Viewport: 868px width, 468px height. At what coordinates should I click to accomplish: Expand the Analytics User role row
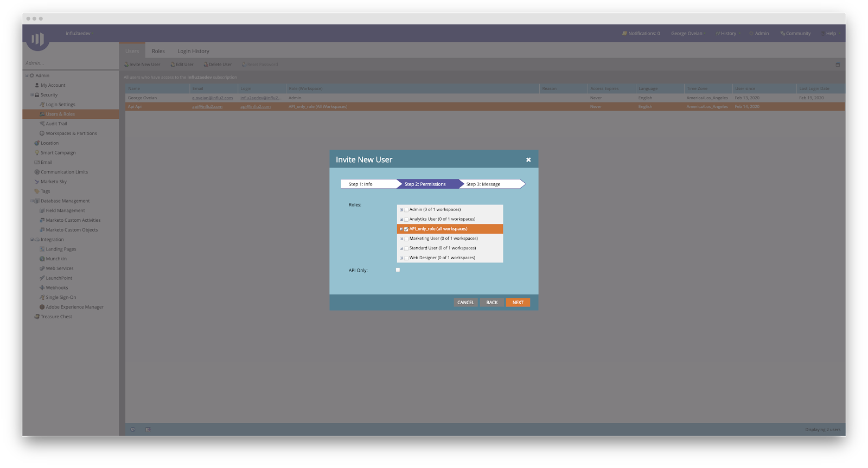point(401,220)
